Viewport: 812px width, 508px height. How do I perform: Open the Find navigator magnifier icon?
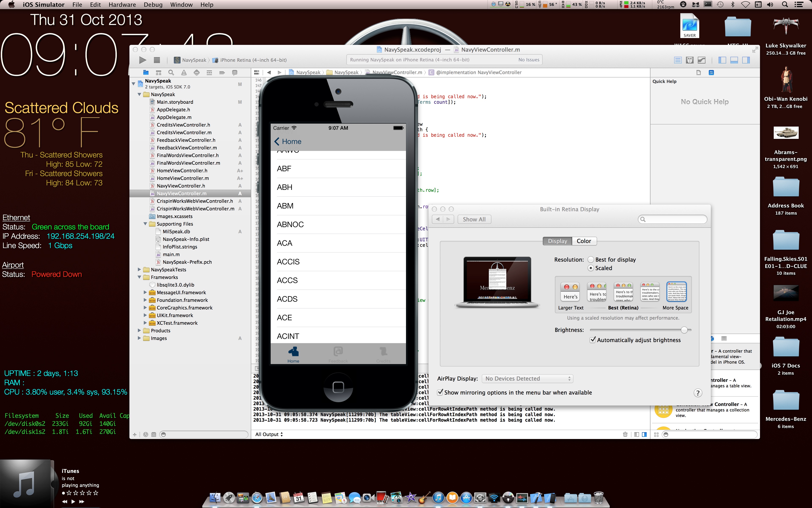point(171,72)
